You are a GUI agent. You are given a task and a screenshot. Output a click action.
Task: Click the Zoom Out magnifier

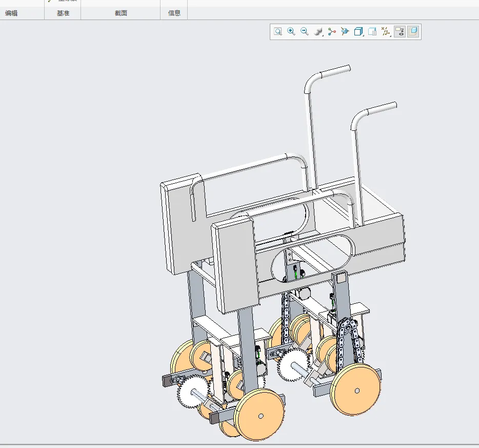click(305, 32)
